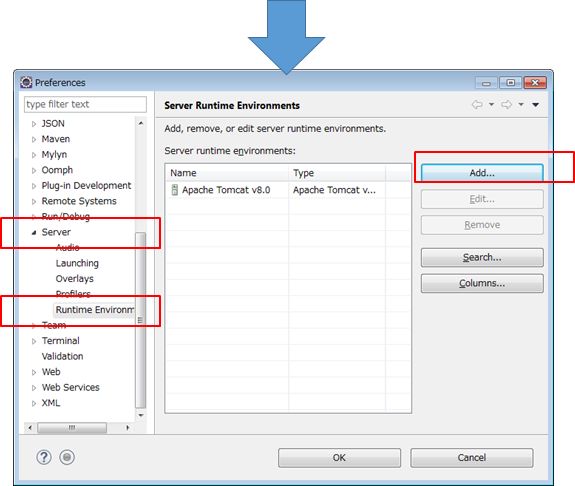Expand the Web Services tree node
Screen dimensions: 575x486
34,388
